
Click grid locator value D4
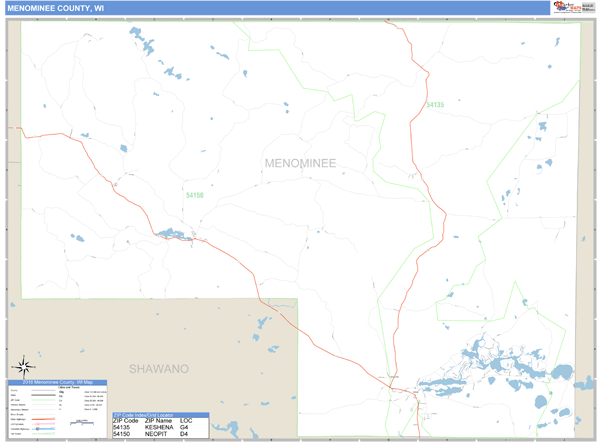184,434
